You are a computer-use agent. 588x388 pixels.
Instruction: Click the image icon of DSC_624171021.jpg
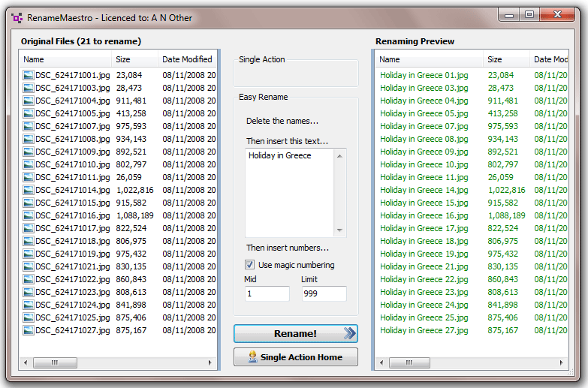coord(28,266)
